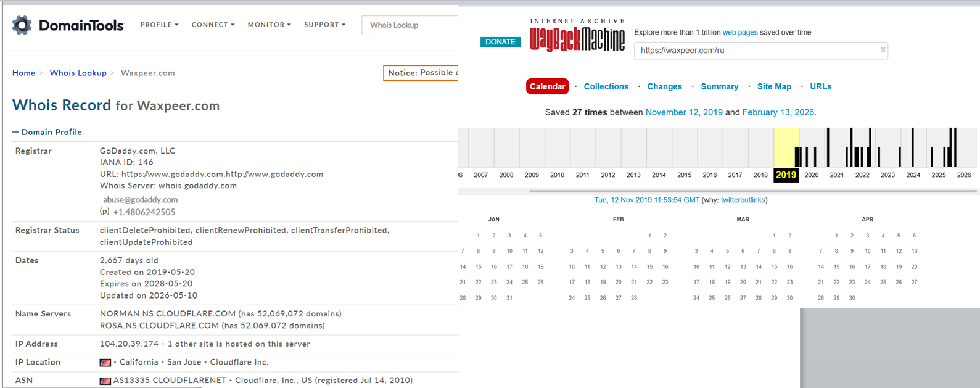Click the JAN month heading
Image resolution: width=980 pixels, height=388 pixels.
tap(493, 220)
